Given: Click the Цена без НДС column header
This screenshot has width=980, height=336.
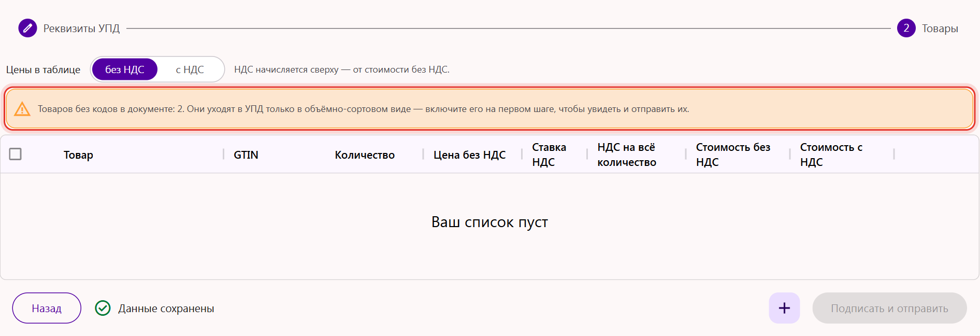Looking at the screenshot, I should tap(469, 155).
